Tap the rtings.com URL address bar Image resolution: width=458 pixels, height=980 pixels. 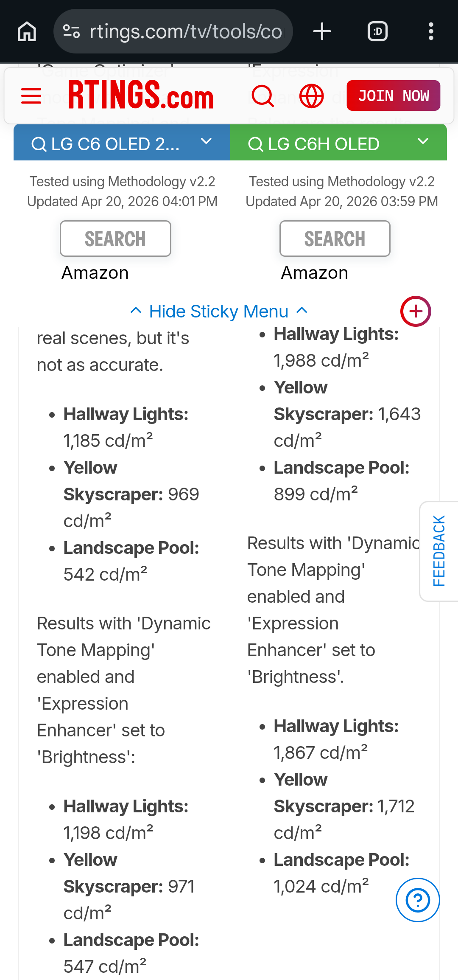pos(187,31)
